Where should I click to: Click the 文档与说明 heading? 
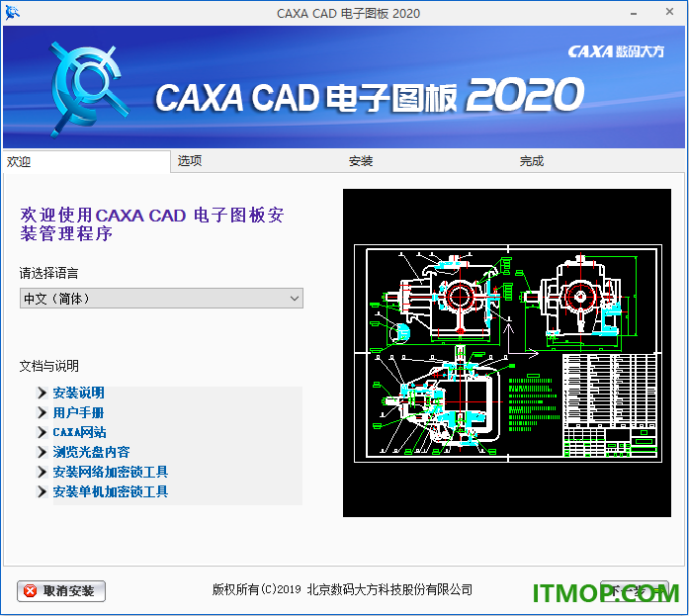tap(49, 366)
